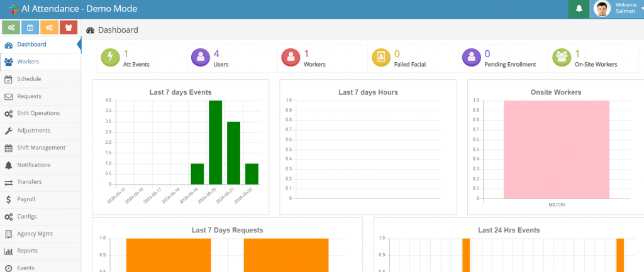Click the purple Pending Enrollment icon
Screen dimensions: 644x272
471,58
